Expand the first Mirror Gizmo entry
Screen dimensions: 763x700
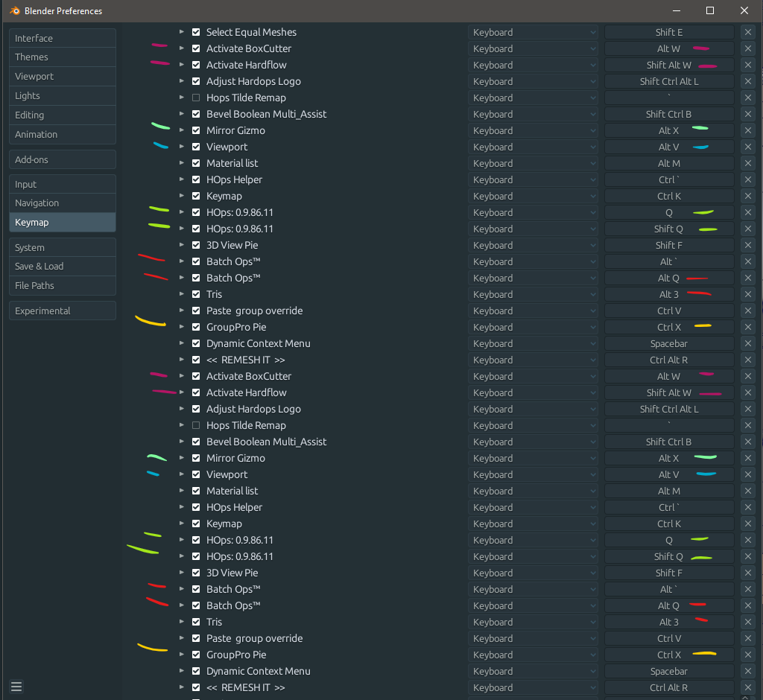[x=182, y=130]
